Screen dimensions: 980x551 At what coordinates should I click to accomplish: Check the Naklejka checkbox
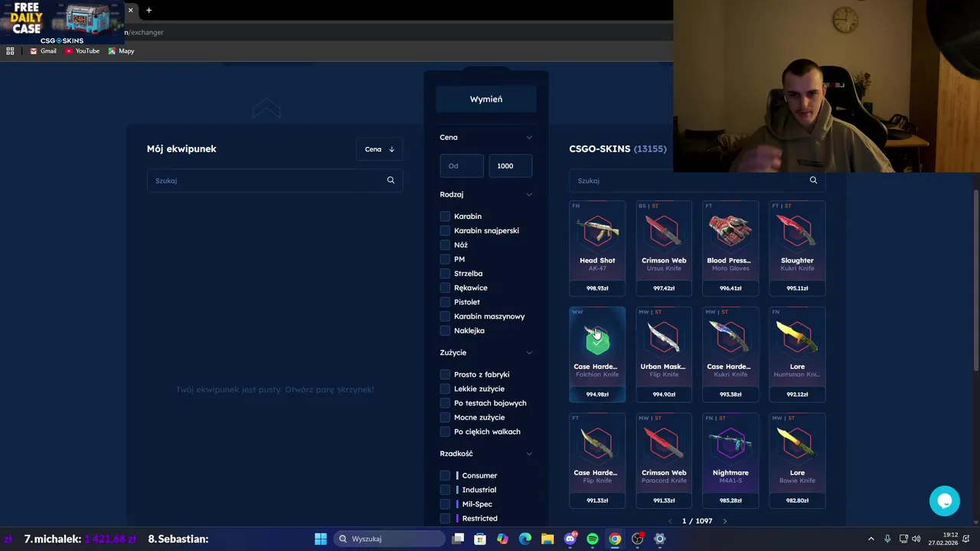445,331
